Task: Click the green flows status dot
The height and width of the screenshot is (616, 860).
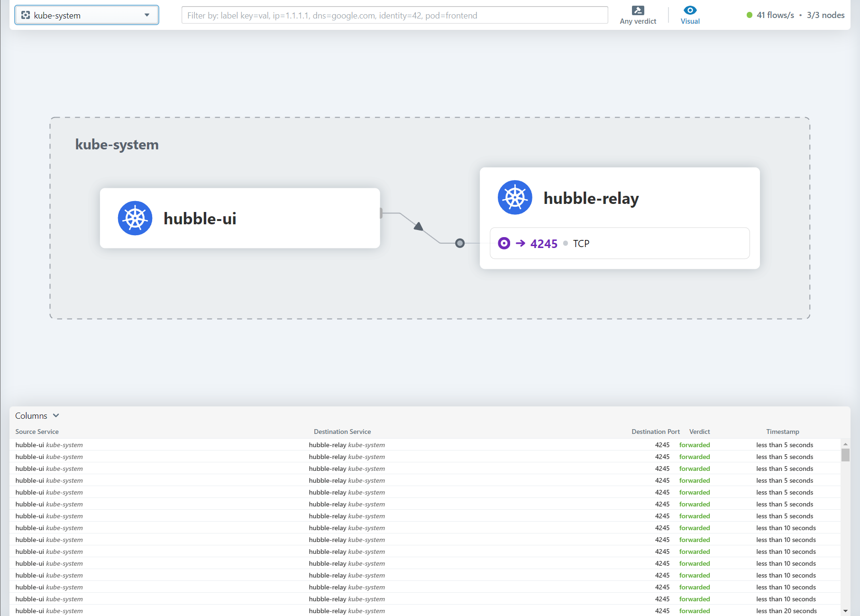Action: (750, 15)
